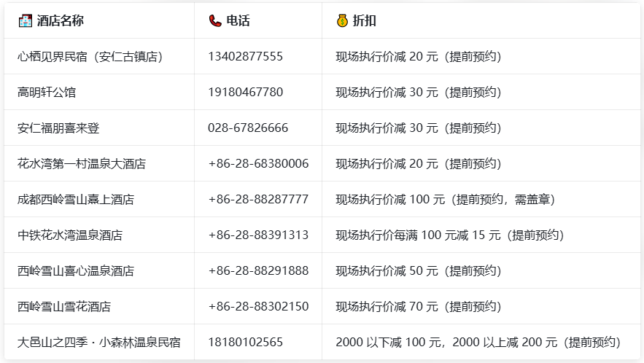Image resolution: width=644 pixels, height=363 pixels.
Task: Click phone number 18180102565
Action: [245, 343]
